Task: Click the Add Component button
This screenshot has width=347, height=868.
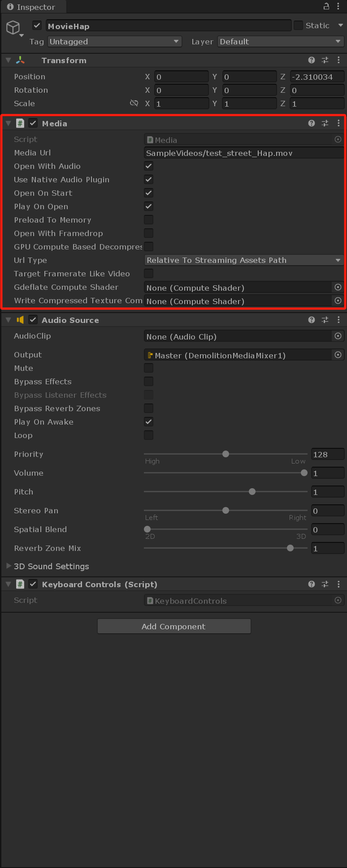Action: point(173,627)
